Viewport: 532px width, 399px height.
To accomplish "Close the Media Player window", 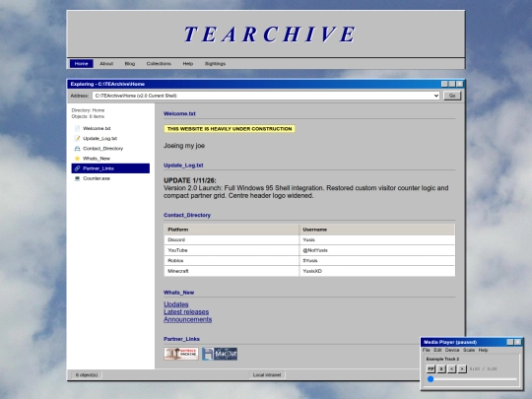I will 518,342.
